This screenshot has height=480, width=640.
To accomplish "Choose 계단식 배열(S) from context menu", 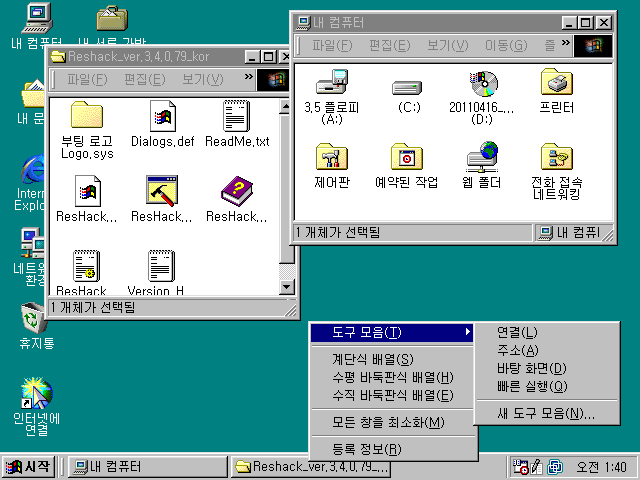I will coord(392,359).
